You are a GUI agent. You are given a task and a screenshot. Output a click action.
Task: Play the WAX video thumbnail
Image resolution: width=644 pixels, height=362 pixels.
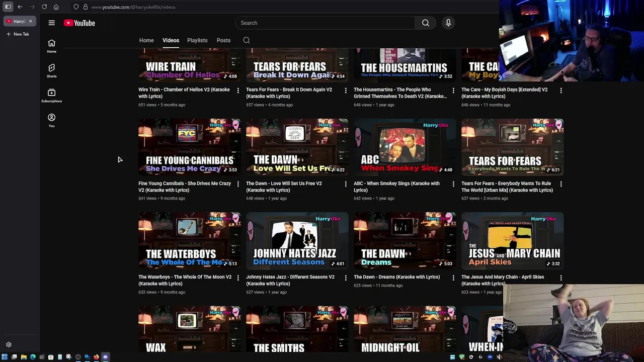(x=190, y=329)
